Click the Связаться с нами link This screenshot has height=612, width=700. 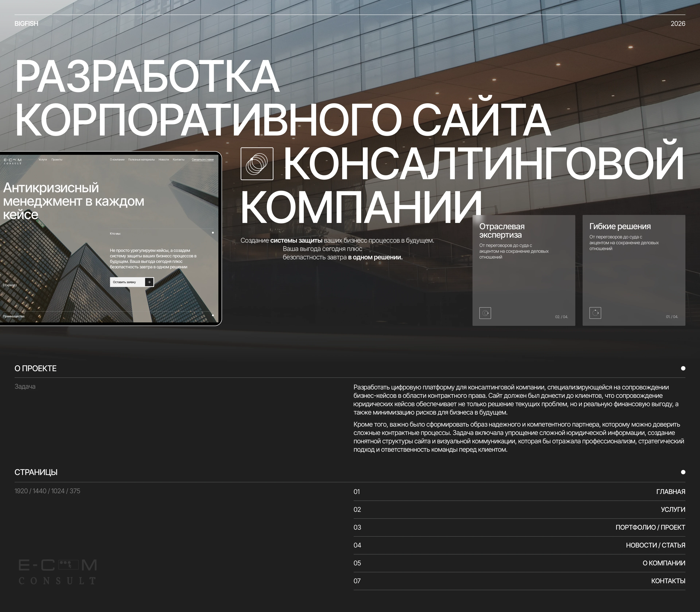tap(203, 160)
